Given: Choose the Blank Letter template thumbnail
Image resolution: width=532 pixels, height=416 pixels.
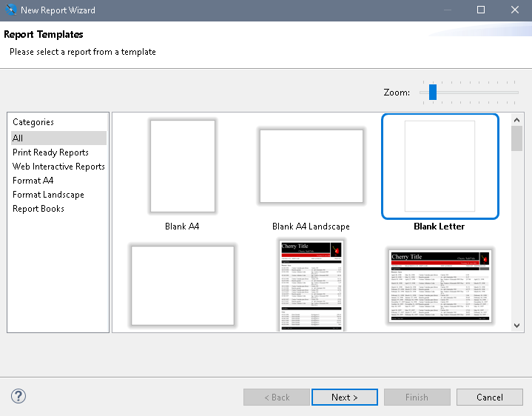Looking at the screenshot, I should click(440, 166).
